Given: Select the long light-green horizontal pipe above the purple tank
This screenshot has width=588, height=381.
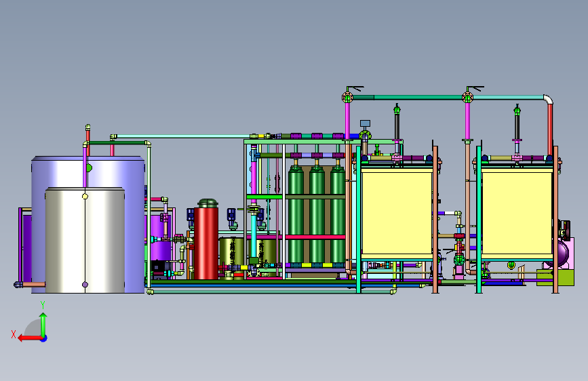Looking at the screenshot, I should click(184, 136).
